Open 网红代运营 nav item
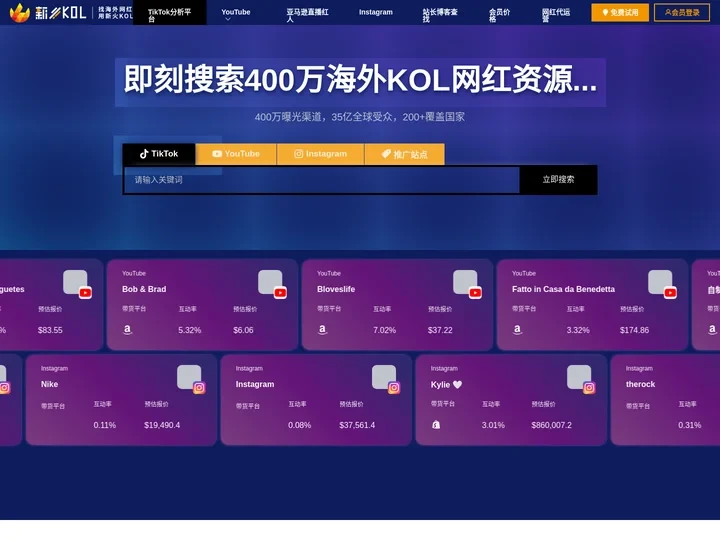This screenshot has width=720, height=540. pos(556,15)
